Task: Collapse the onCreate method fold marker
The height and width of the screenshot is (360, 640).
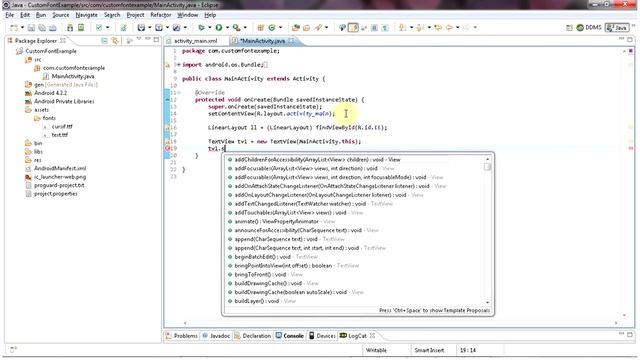Action: (x=179, y=93)
